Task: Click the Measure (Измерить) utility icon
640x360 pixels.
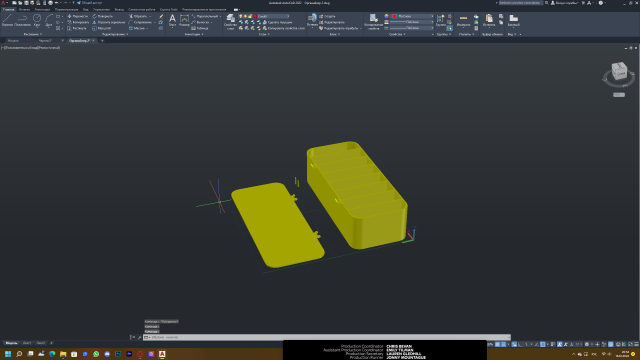Action: pos(463,20)
